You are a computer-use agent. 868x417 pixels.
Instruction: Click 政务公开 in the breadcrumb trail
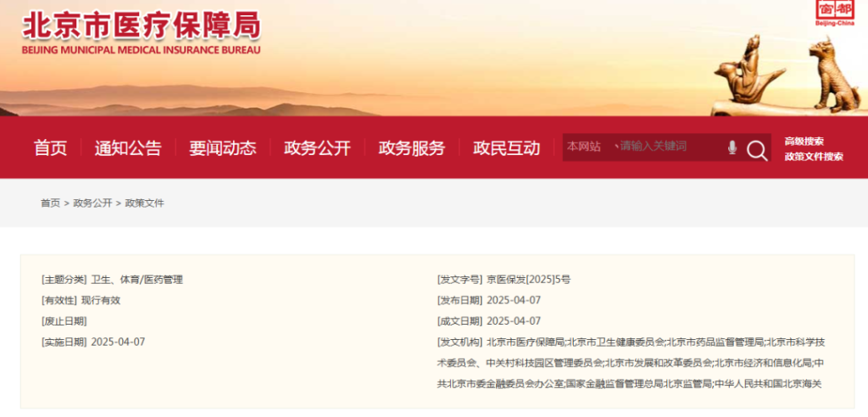pos(92,203)
